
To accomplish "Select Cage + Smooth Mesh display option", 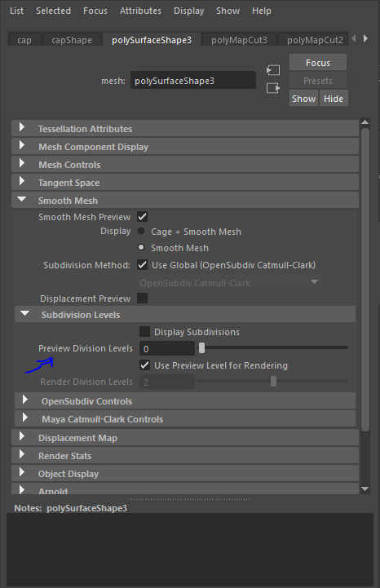I will point(141,231).
